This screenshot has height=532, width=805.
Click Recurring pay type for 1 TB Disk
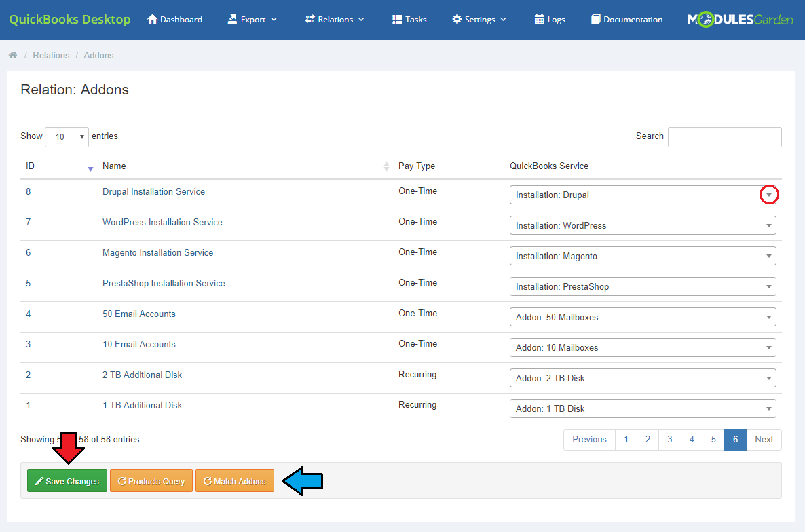coord(417,405)
